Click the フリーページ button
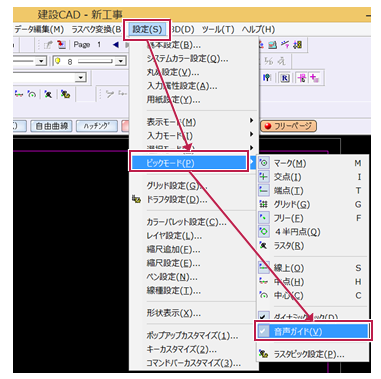 coord(288,126)
